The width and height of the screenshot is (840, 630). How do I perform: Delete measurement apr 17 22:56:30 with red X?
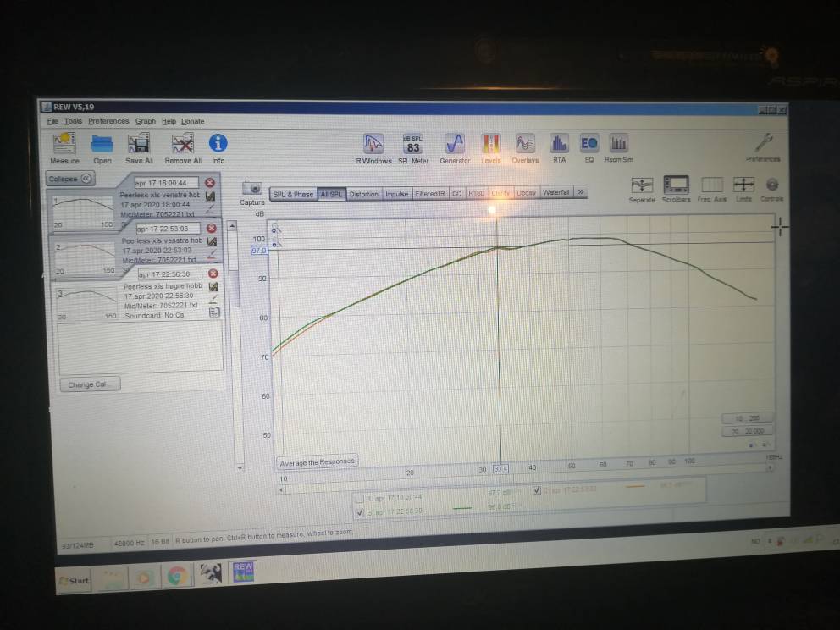[x=213, y=274]
